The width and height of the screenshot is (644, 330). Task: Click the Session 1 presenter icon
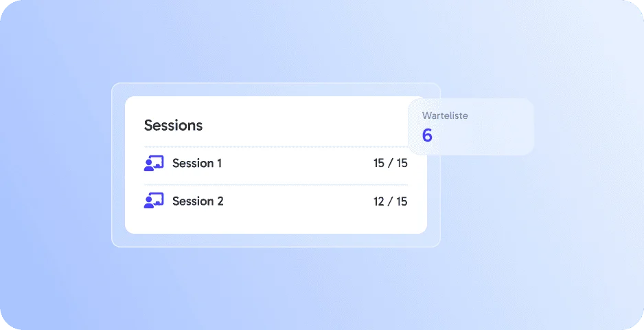coord(154,164)
